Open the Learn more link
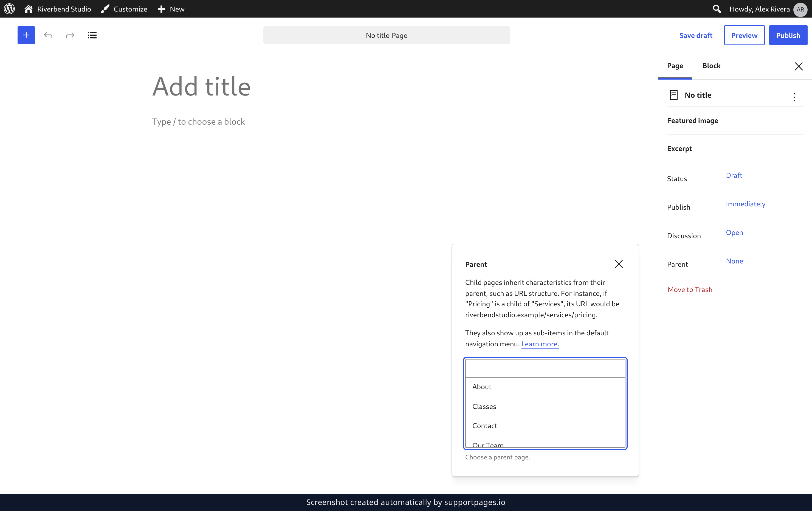 coord(540,344)
